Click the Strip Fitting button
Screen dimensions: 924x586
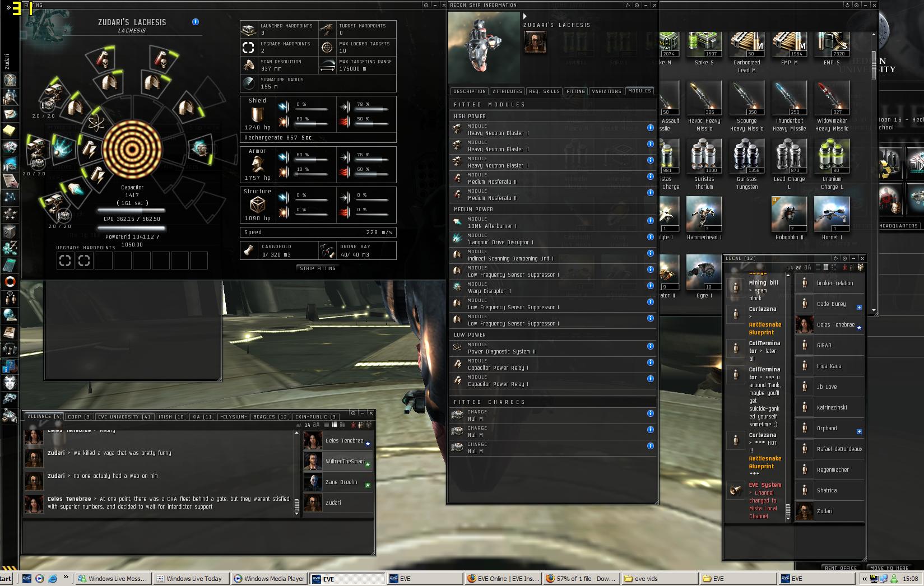(318, 268)
